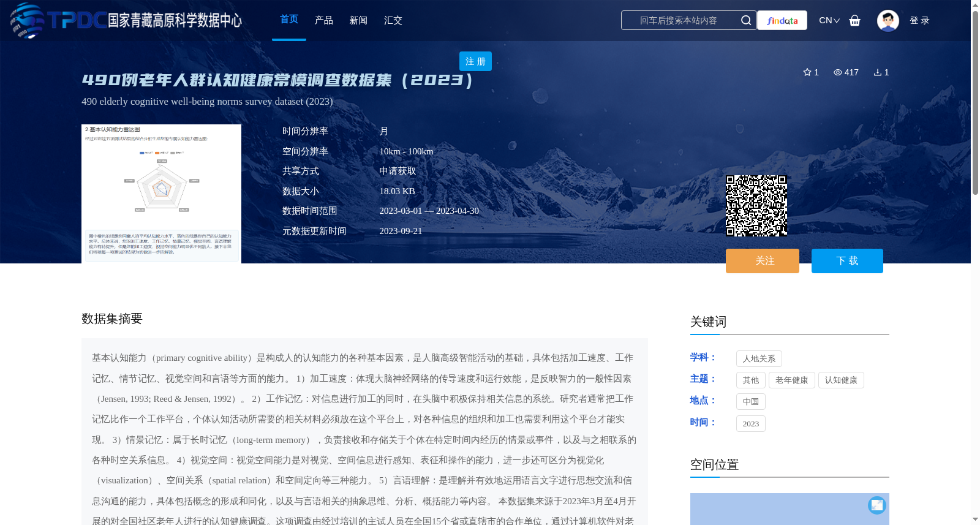Click the 数据集摘要 section heading

pyautogui.click(x=112, y=319)
